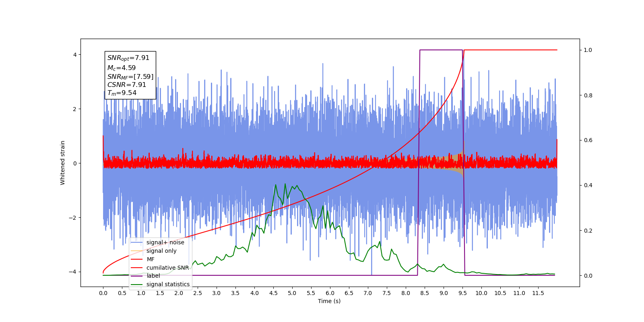The image size is (644, 322).
Task: Click the left y-axis tick label 4
Action: click(x=74, y=55)
